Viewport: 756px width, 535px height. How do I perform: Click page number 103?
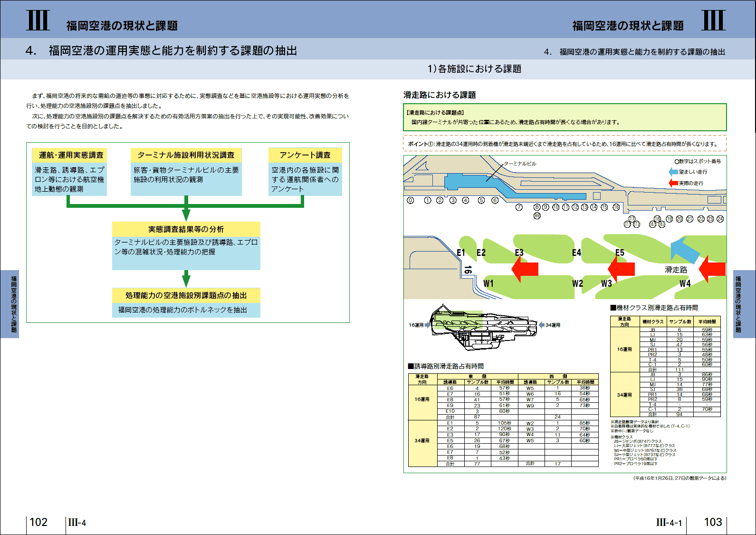pos(713,522)
